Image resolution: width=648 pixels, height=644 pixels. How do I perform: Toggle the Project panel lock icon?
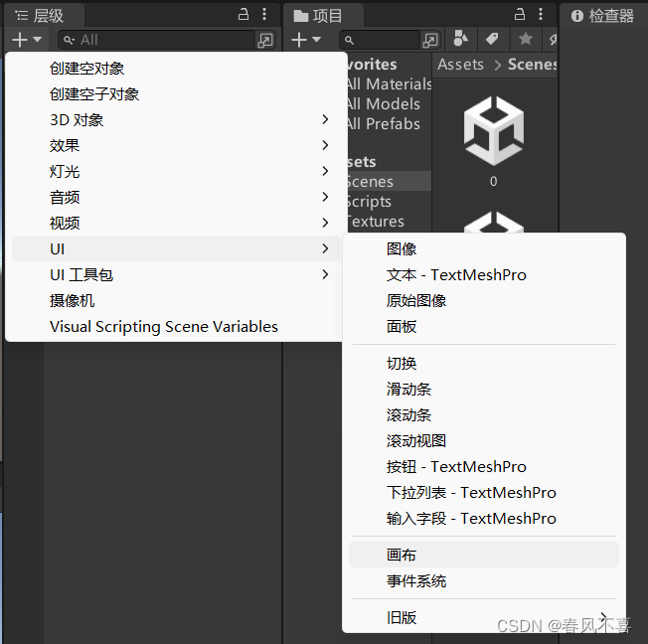[520, 15]
